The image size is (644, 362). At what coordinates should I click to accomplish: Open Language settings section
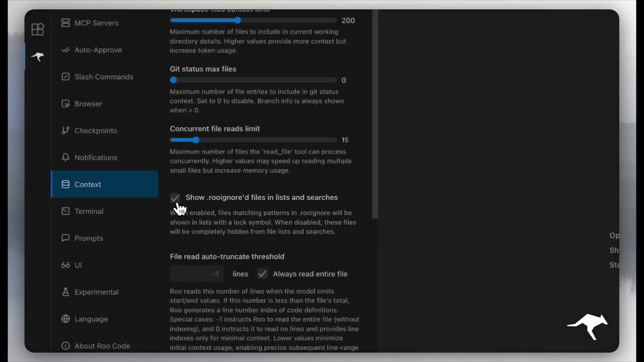[x=105, y=319]
